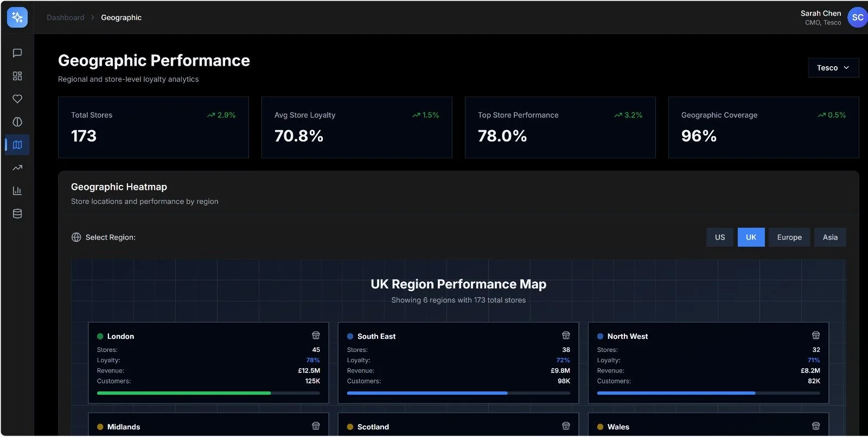This screenshot has height=437, width=868.
Task: Select the US region tab
Action: (720, 237)
